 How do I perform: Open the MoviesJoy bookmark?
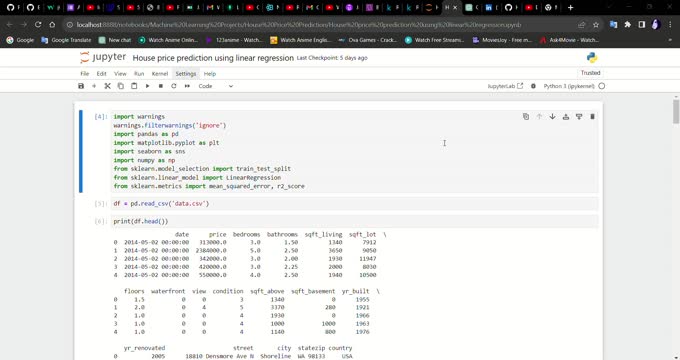(502, 40)
